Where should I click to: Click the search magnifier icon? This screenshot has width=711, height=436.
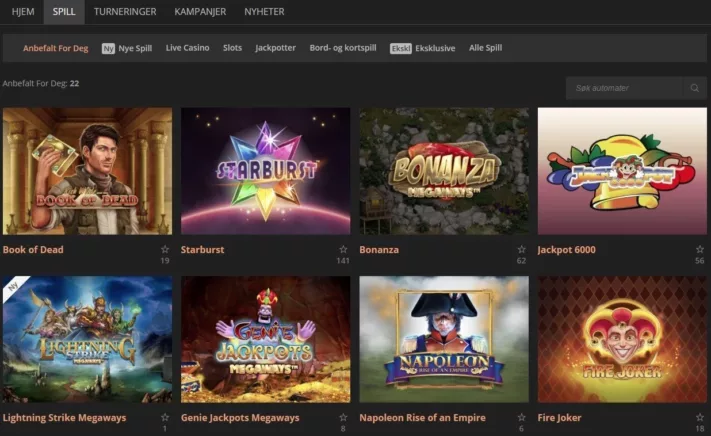click(x=695, y=88)
